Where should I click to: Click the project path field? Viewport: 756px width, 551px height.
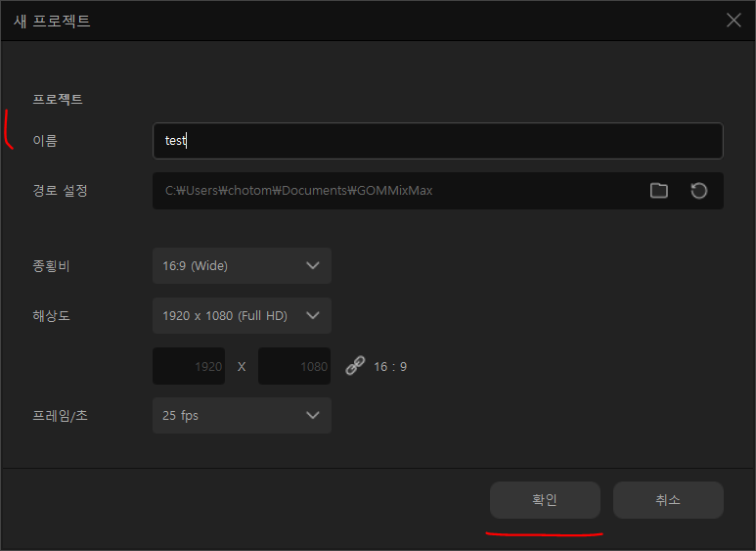point(438,191)
